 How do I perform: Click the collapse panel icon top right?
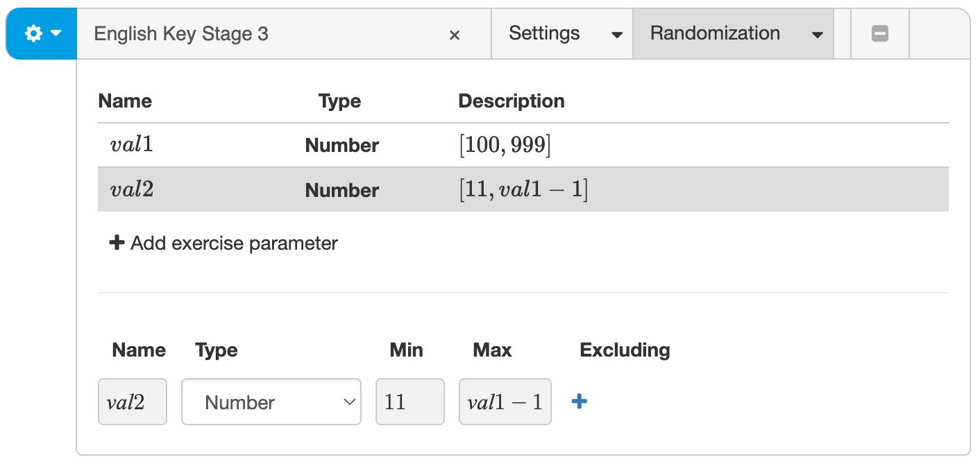click(879, 33)
